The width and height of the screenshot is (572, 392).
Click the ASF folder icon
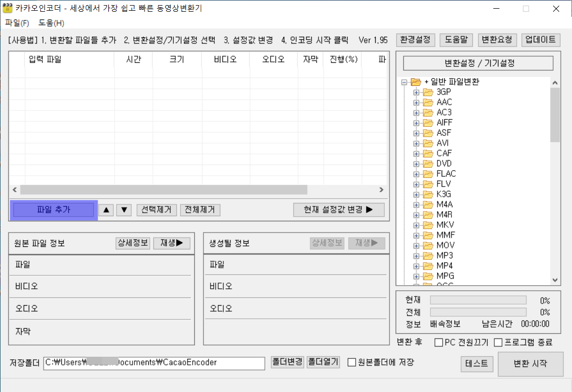(x=428, y=133)
